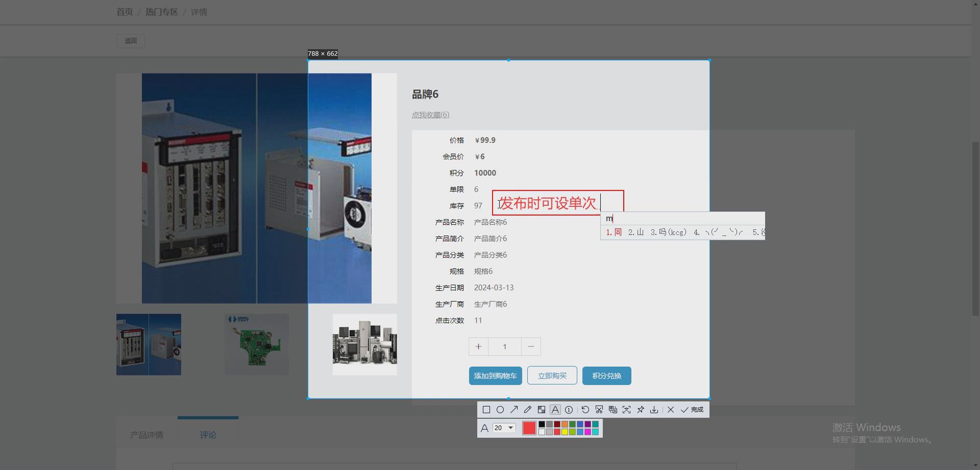Toggle bold text style with A icon
Viewport: 980px width, 470px height.
point(485,428)
